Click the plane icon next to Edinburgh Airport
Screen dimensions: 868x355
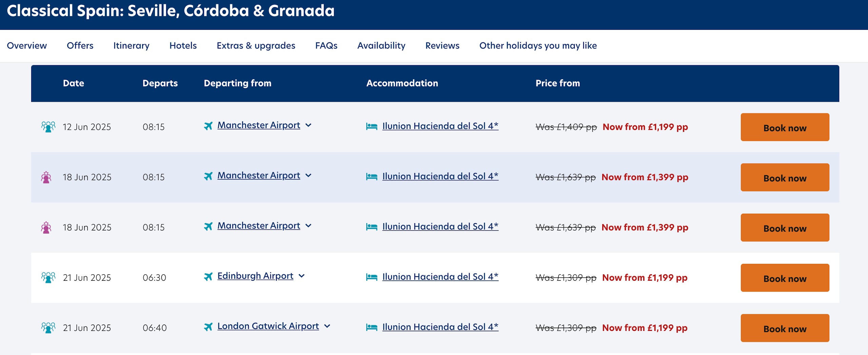coord(208,277)
